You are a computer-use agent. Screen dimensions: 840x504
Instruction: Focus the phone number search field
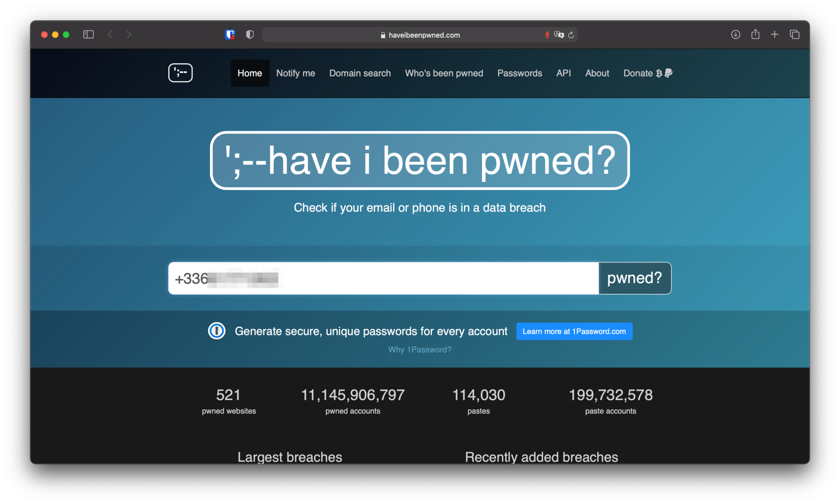pyautogui.click(x=384, y=278)
